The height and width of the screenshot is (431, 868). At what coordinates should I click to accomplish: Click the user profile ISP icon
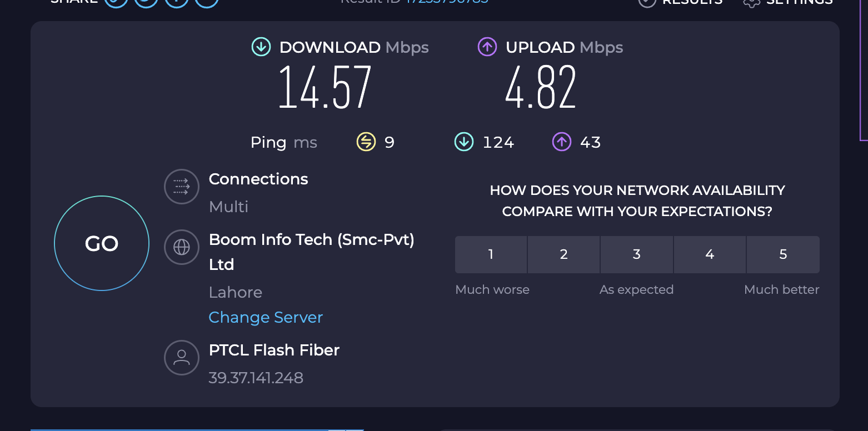click(182, 358)
